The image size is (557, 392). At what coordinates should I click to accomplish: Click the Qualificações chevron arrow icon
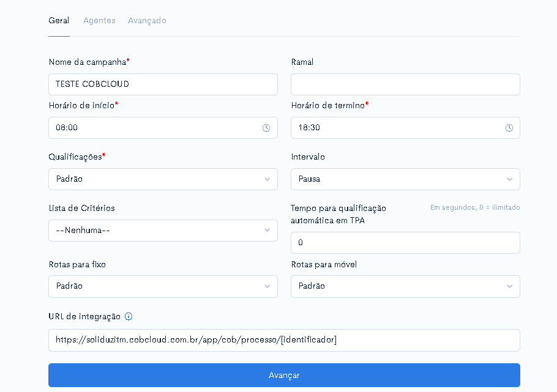(x=267, y=179)
